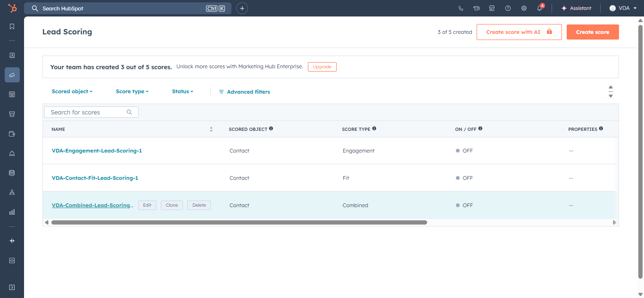Viewport: 644px width, 298px height.
Task: Sort the table by Name column arrows
Action: 211,129
